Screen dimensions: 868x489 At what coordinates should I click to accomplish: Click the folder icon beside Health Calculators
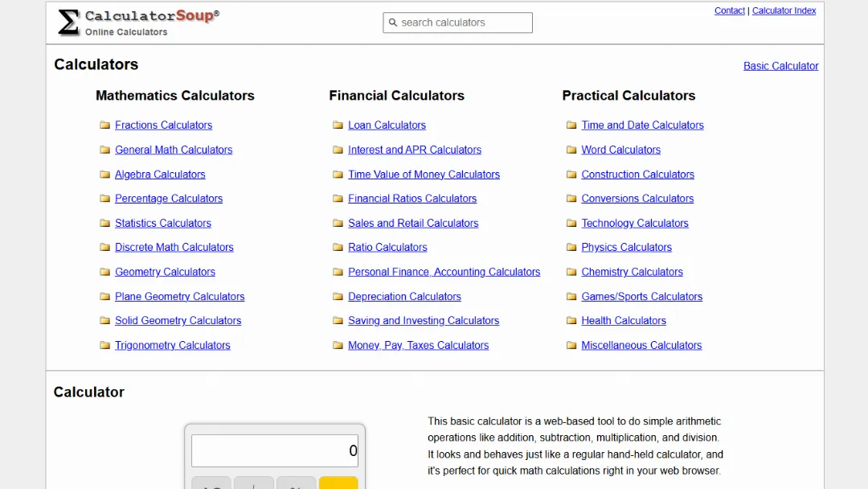(571, 320)
